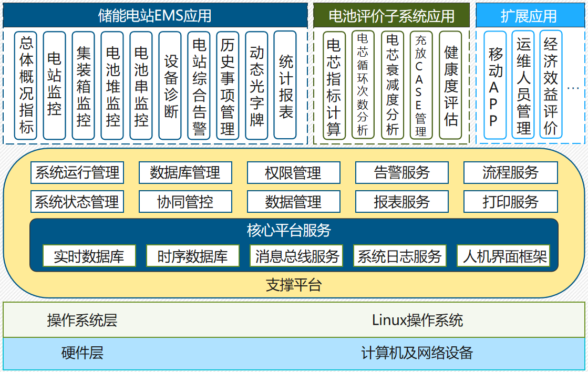The width and height of the screenshot is (588, 372).
Task: Select the 电站综合告警 box
Action: tap(199, 86)
